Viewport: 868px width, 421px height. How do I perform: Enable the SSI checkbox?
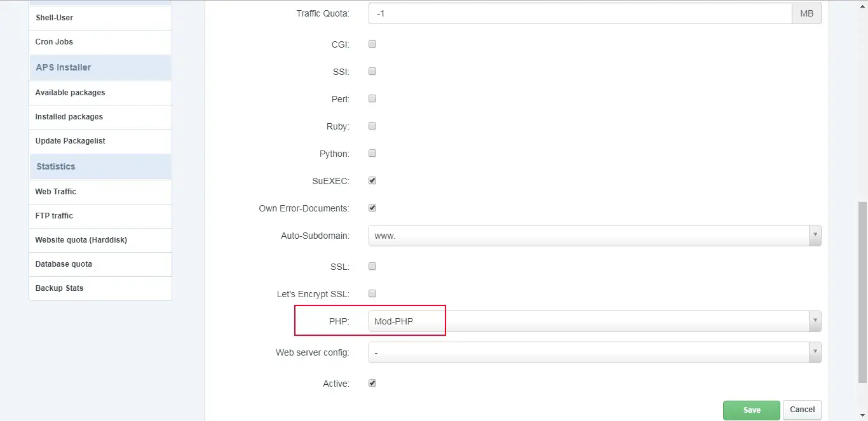(x=372, y=71)
